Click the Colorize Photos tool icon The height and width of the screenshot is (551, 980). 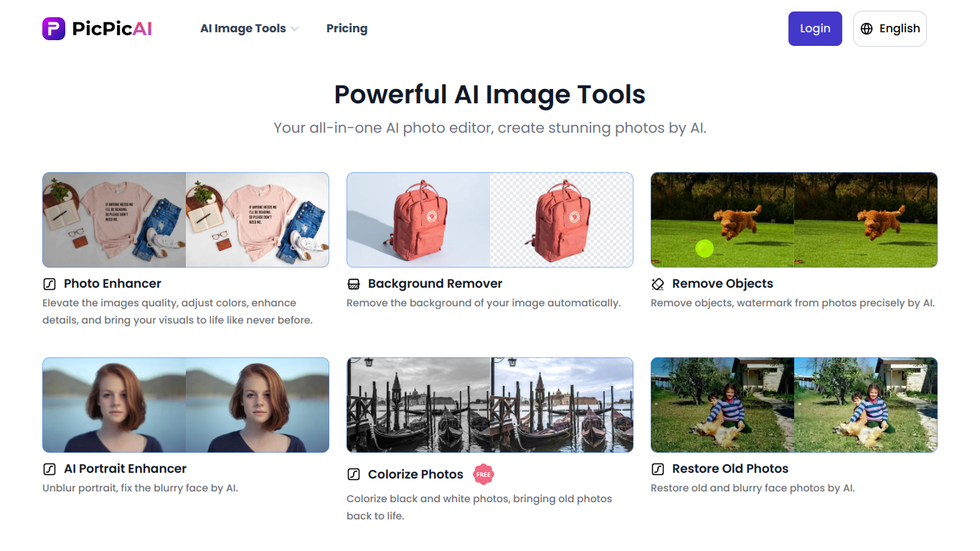354,474
